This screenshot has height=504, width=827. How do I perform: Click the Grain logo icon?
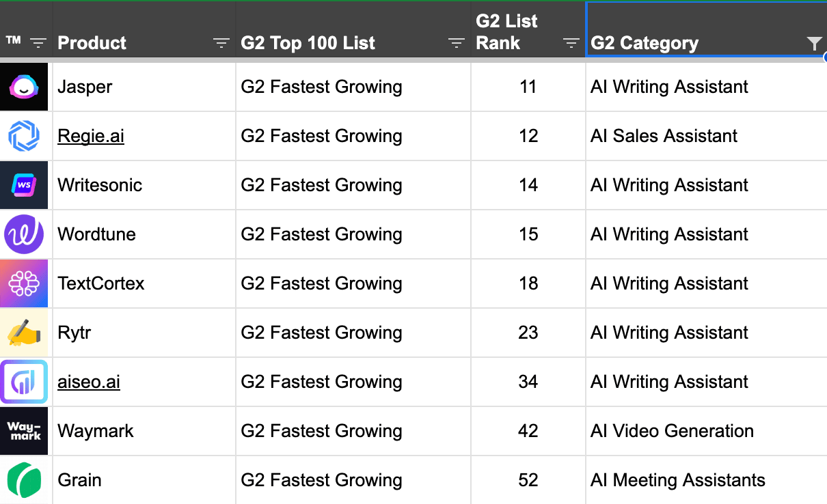(x=24, y=480)
